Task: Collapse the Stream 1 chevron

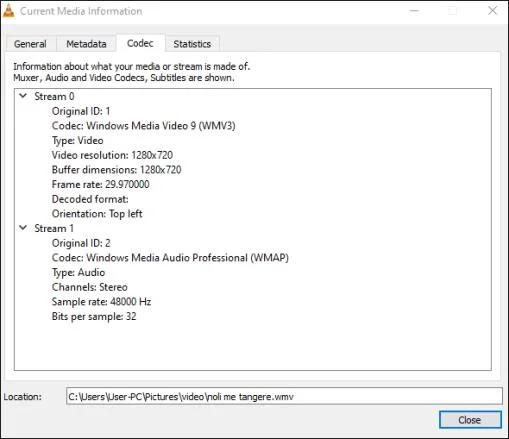Action: click(x=23, y=228)
